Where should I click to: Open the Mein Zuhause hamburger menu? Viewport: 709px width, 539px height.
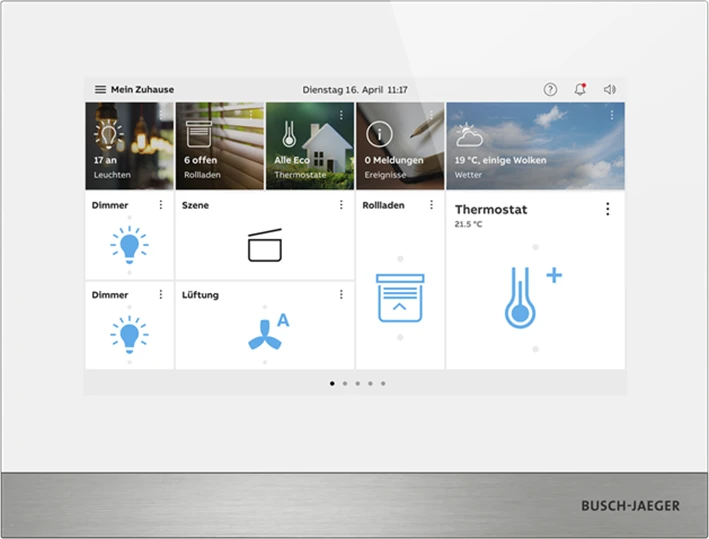[x=100, y=90]
